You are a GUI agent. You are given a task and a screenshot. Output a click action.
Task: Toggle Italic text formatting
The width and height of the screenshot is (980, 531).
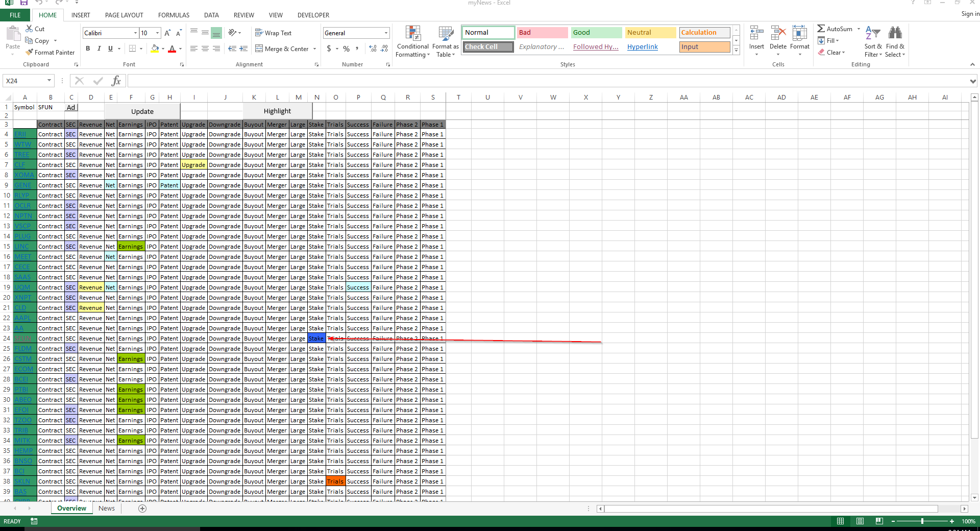point(99,49)
